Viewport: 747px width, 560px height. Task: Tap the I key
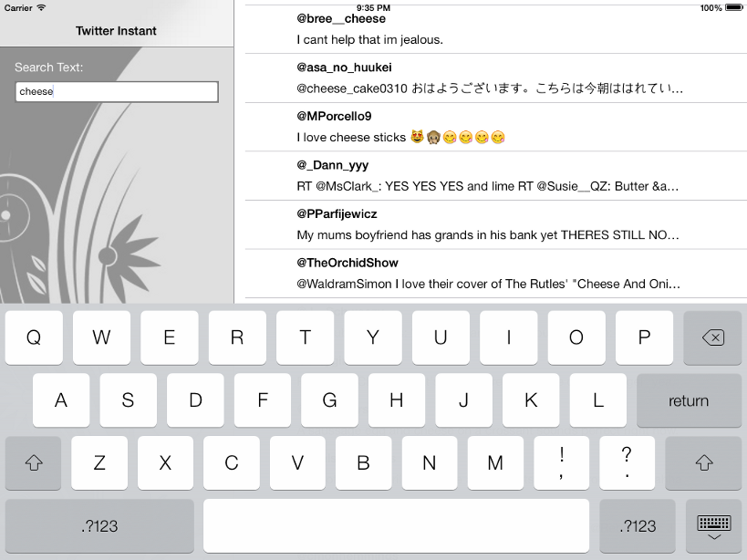coord(509,337)
